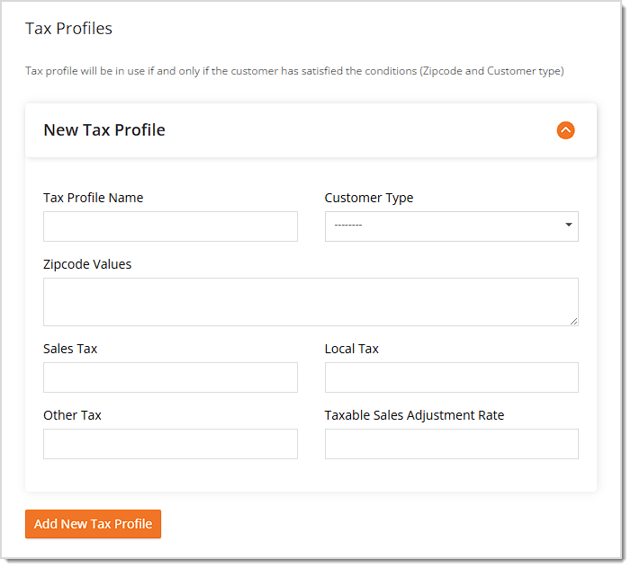The width and height of the screenshot is (631, 568).
Task: Click the Add New Tax Profile button
Action: point(93,524)
